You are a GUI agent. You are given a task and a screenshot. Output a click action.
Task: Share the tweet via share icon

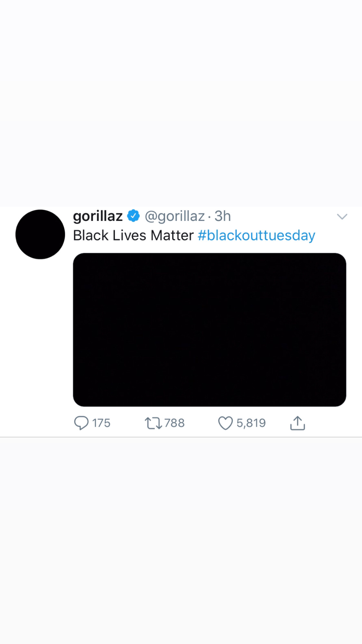tap(297, 423)
